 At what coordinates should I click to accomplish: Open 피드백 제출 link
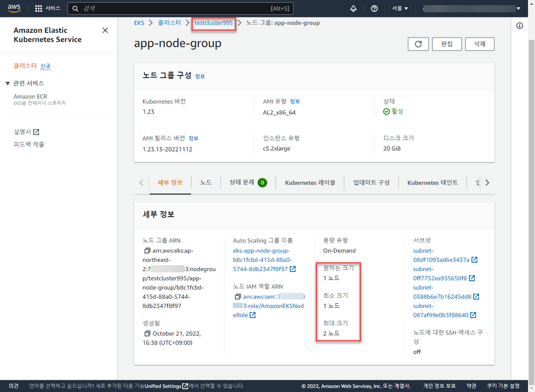click(29, 144)
